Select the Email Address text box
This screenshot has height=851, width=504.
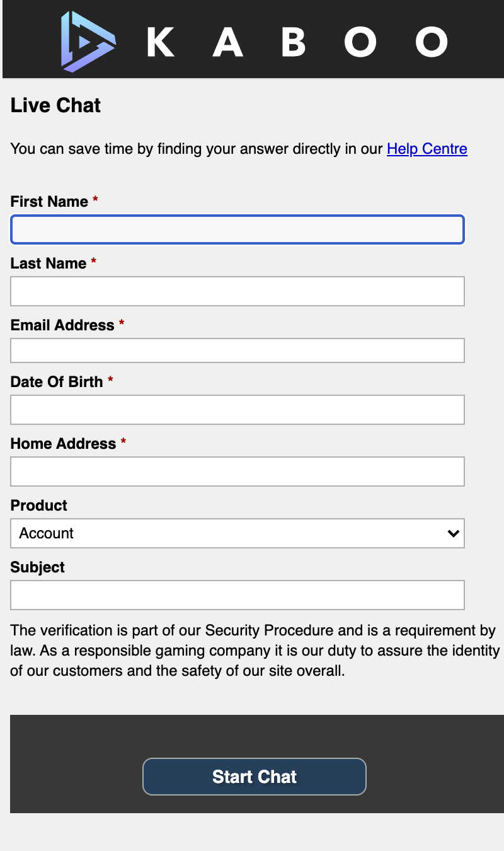click(x=238, y=350)
